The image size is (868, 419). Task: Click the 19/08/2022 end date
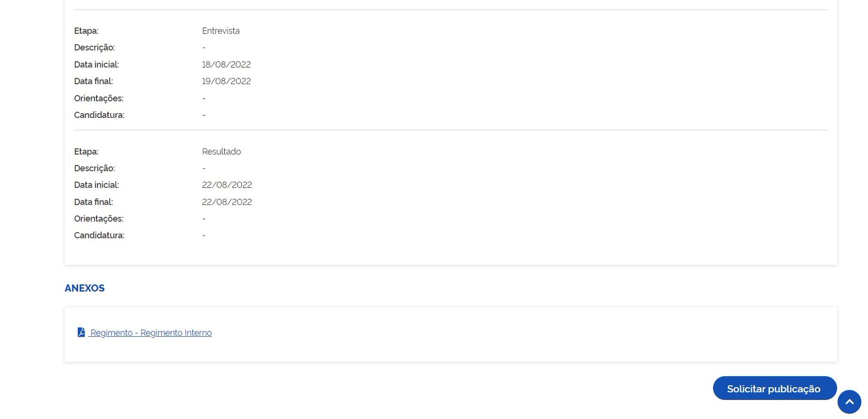(226, 81)
